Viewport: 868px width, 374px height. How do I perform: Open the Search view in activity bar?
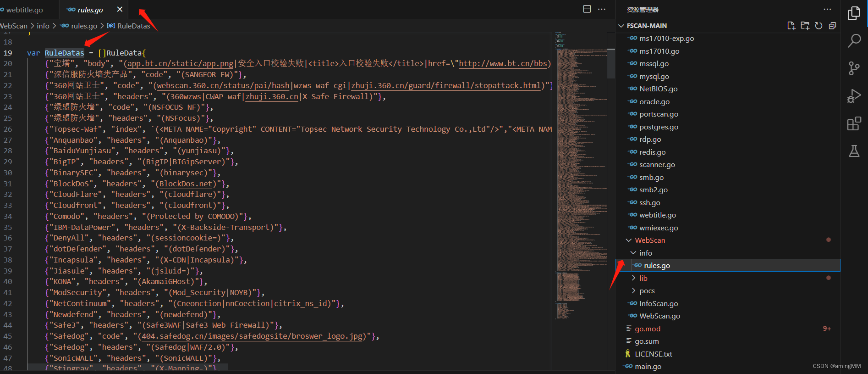(854, 41)
